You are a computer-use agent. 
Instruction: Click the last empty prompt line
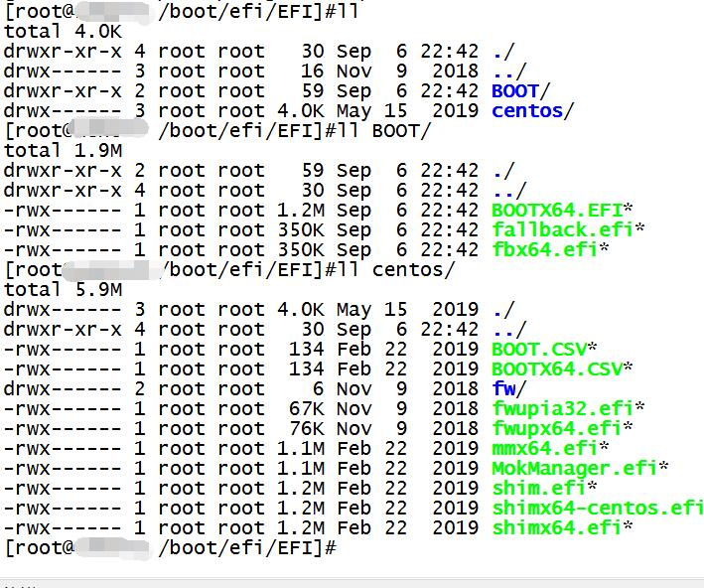170,547
